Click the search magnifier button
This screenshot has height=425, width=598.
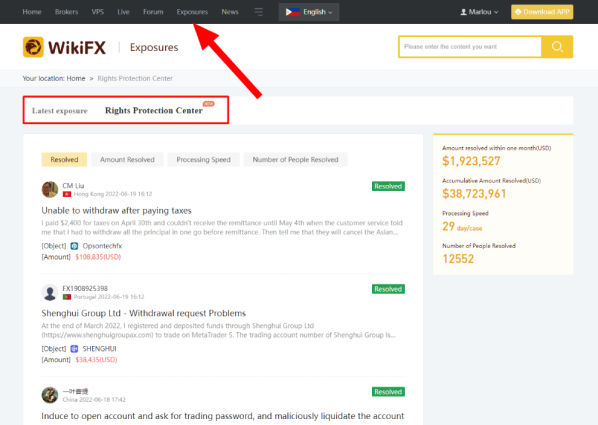point(557,47)
